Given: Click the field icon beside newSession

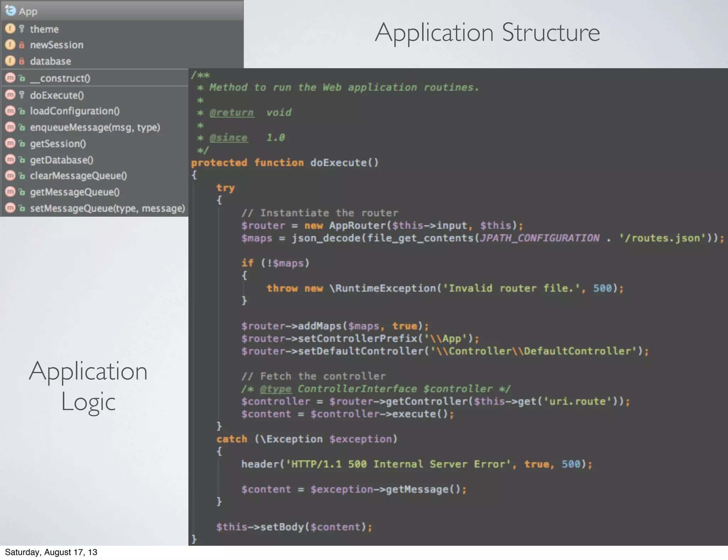Looking at the screenshot, I should tap(10, 44).
